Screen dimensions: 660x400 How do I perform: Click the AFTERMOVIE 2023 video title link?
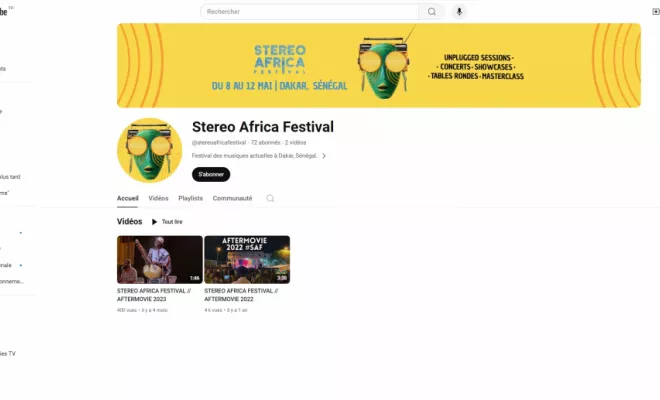[154, 295]
